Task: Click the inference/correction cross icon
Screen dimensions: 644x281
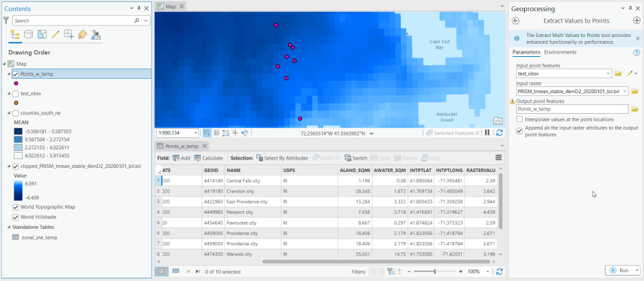Action: point(236,133)
